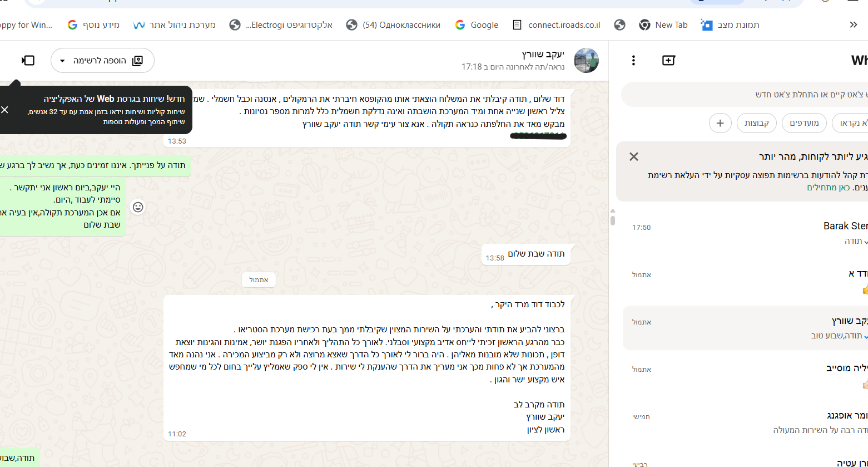Screen dimensions: 868x467
Task: Expand the bookmarks overflow chevron
Action: tap(854, 24)
